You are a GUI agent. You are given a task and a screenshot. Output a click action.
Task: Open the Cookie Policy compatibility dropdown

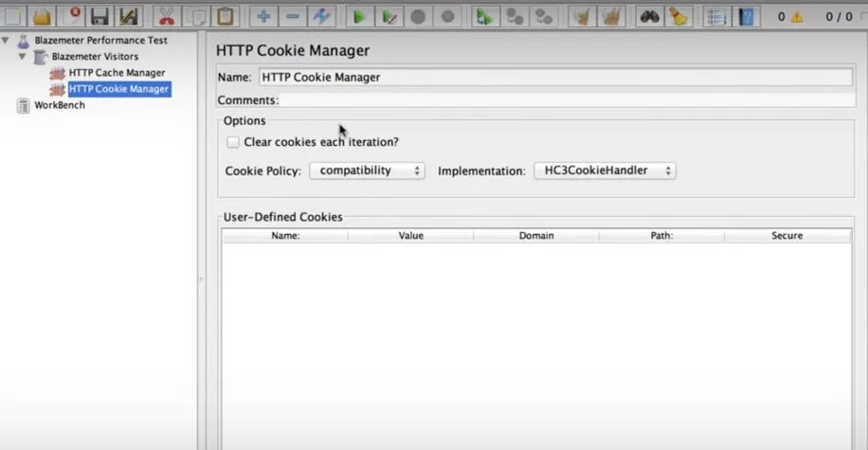[367, 171]
